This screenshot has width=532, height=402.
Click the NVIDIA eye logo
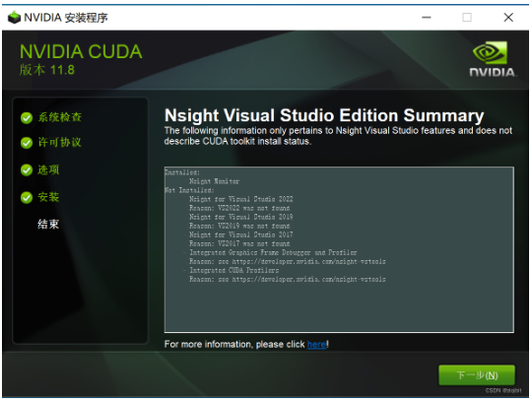click(x=490, y=53)
